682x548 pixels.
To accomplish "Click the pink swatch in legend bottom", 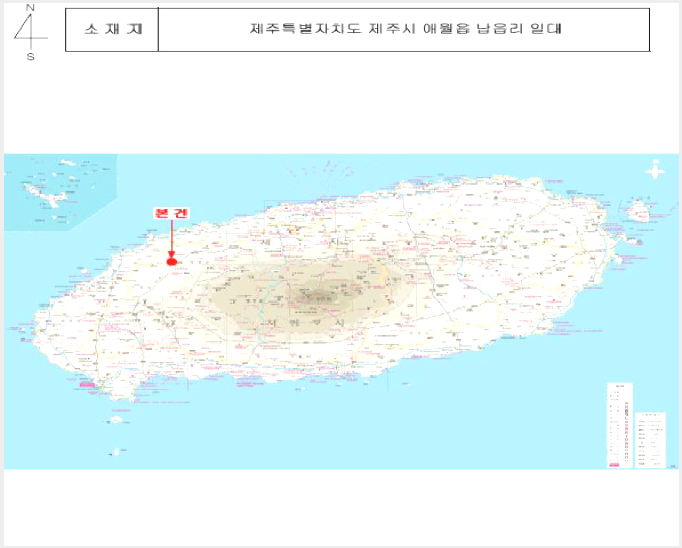I will coord(614,465).
